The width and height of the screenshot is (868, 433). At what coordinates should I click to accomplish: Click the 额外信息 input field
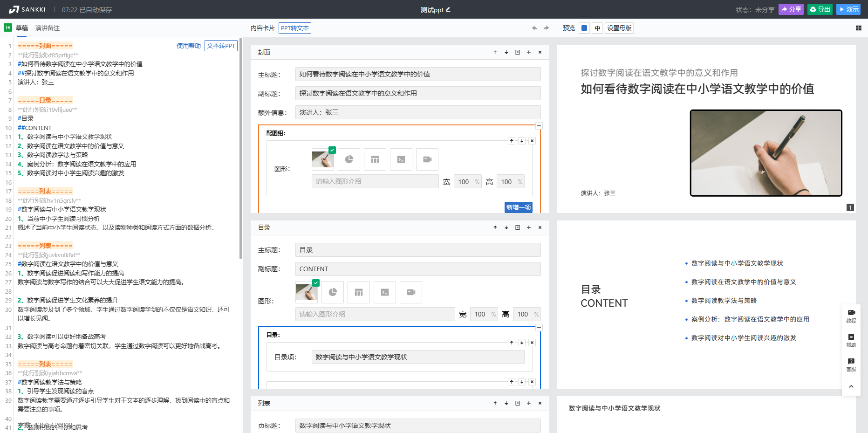tap(418, 112)
